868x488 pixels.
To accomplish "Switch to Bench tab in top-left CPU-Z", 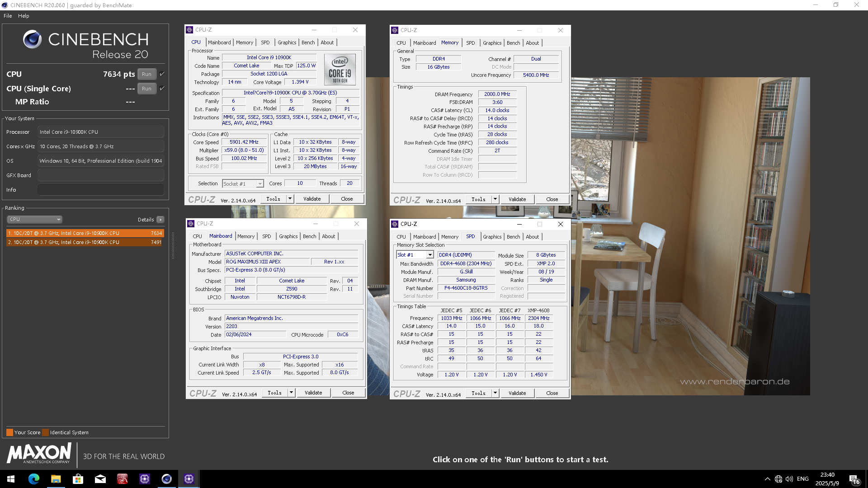I will (x=308, y=42).
